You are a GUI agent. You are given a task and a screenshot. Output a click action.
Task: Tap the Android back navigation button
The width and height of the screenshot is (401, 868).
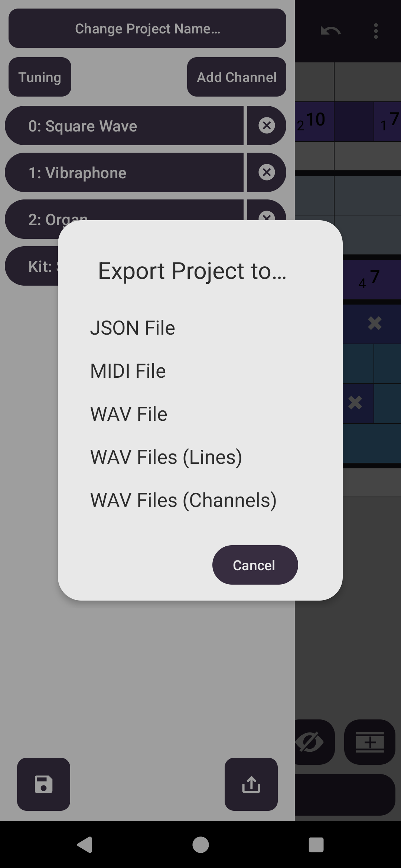[x=85, y=845]
